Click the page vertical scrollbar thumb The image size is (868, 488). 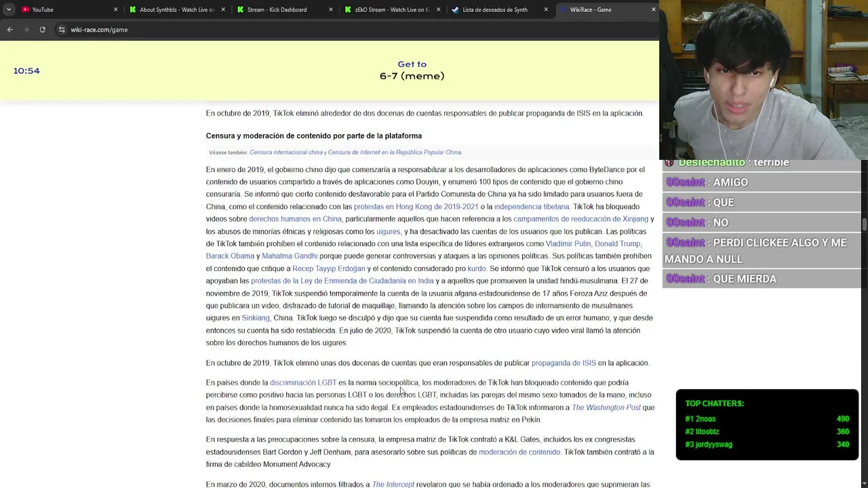(864, 225)
